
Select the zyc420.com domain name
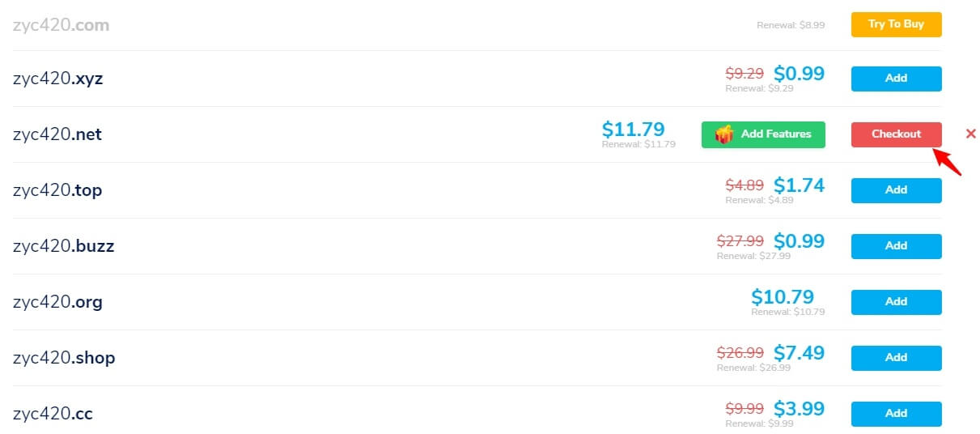coord(61,25)
